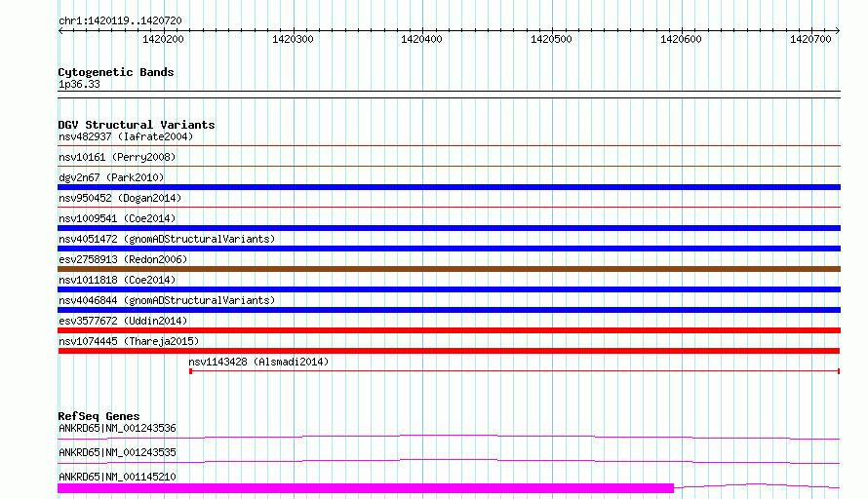Open variant nsv482937 (Iafrate2004)
The width and height of the screenshot is (868, 499).
[x=126, y=136]
